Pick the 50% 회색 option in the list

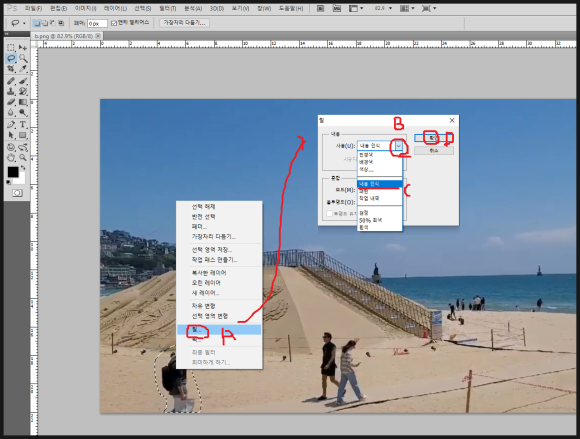click(x=380, y=220)
